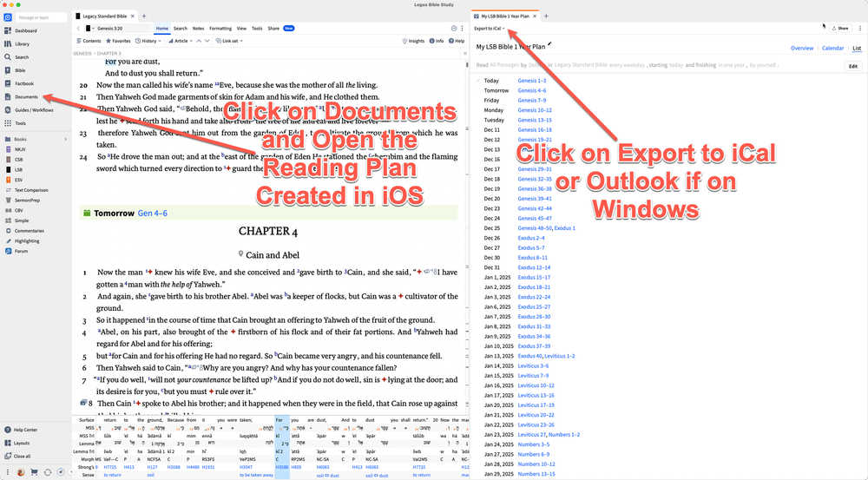Add a new tab beside Legacy Standard Bible
This screenshot has width=868, height=480.
pyautogui.click(x=144, y=16)
